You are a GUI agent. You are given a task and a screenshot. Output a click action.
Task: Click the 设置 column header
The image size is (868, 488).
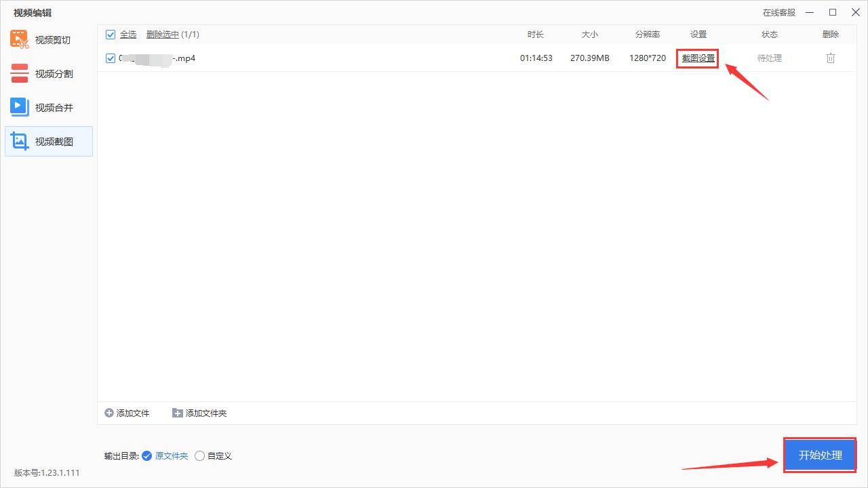tap(698, 35)
